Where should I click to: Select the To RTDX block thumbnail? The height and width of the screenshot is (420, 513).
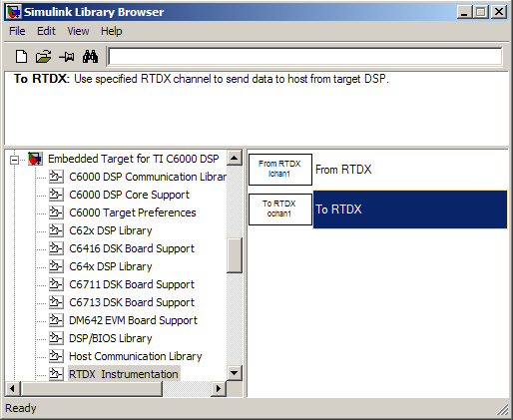click(x=280, y=210)
